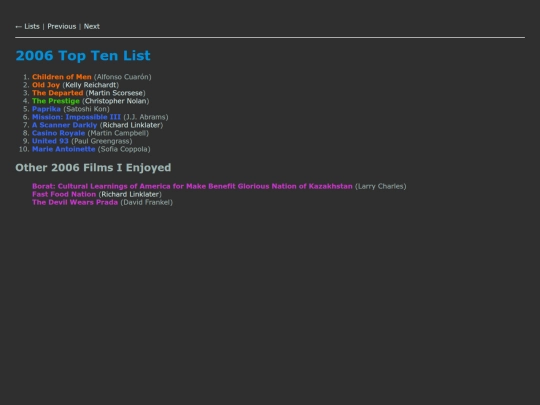This screenshot has width=540, height=405.
Task: Click A Scanner Darkly title link
Action: pos(64,125)
